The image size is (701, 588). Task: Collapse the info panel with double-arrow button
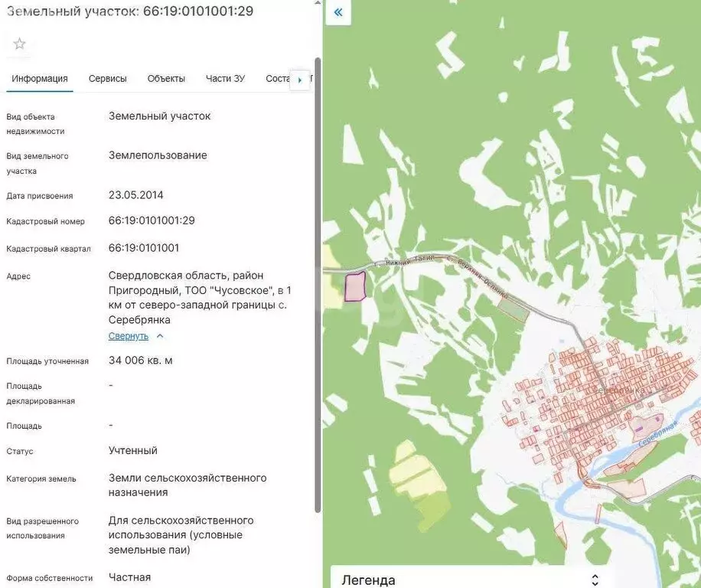click(337, 12)
